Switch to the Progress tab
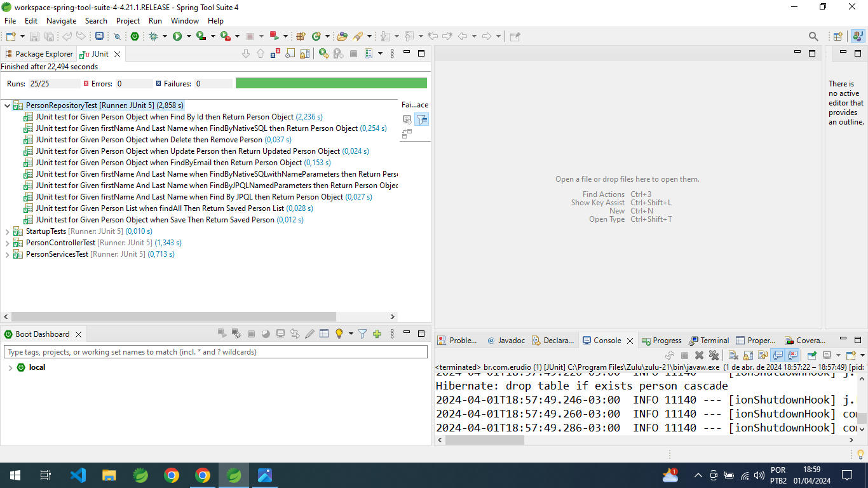The image size is (868, 488). pos(661,341)
